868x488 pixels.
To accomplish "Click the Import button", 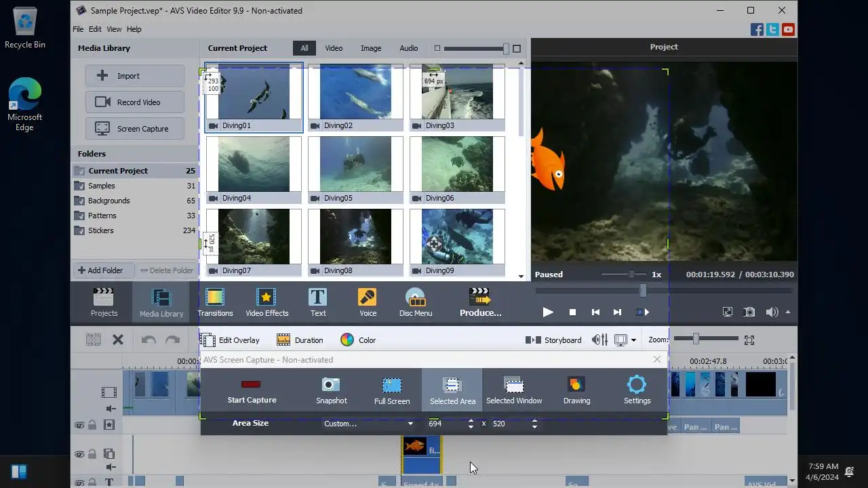I will [135, 76].
